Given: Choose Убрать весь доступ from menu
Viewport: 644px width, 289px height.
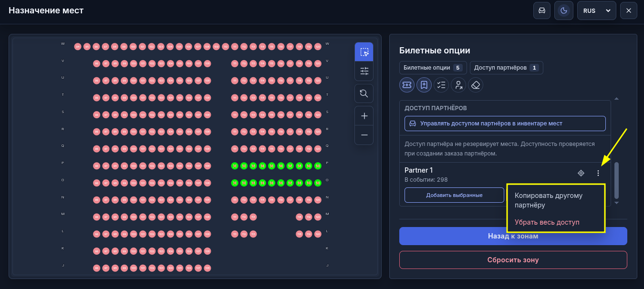Looking at the screenshot, I should (547, 222).
